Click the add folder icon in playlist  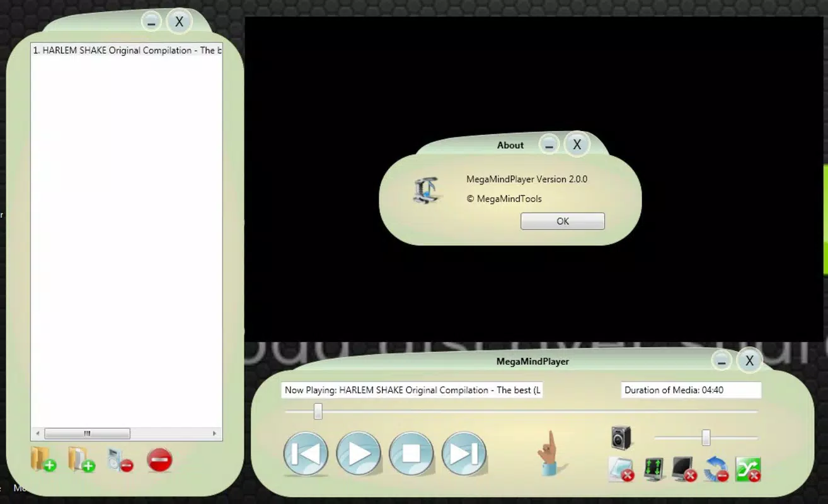coord(43,459)
